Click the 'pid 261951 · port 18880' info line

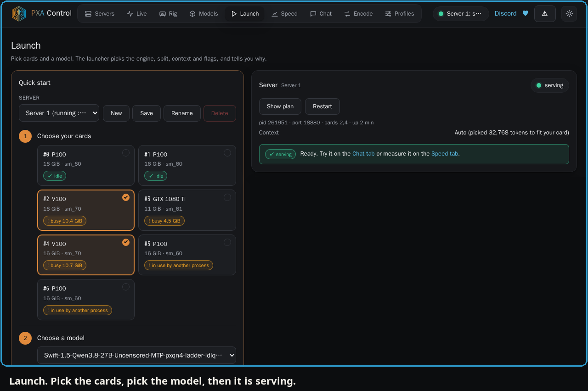point(317,123)
